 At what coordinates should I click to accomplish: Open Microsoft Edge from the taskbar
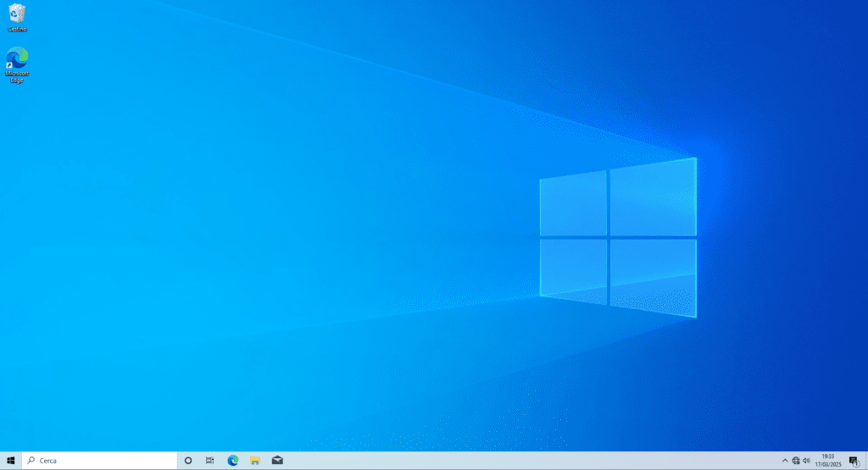coord(233,461)
